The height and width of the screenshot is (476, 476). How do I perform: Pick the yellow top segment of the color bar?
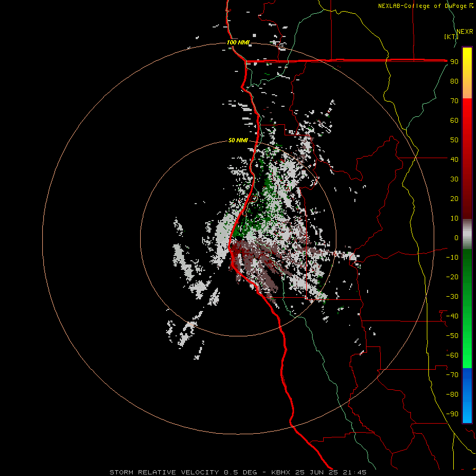(x=467, y=73)
